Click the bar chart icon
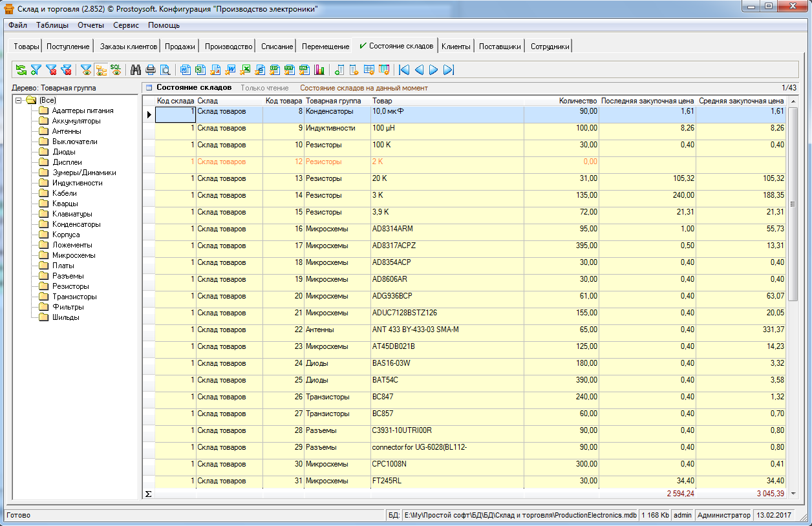This screenshot has width=812, height=526. click(x=319, y=70)
